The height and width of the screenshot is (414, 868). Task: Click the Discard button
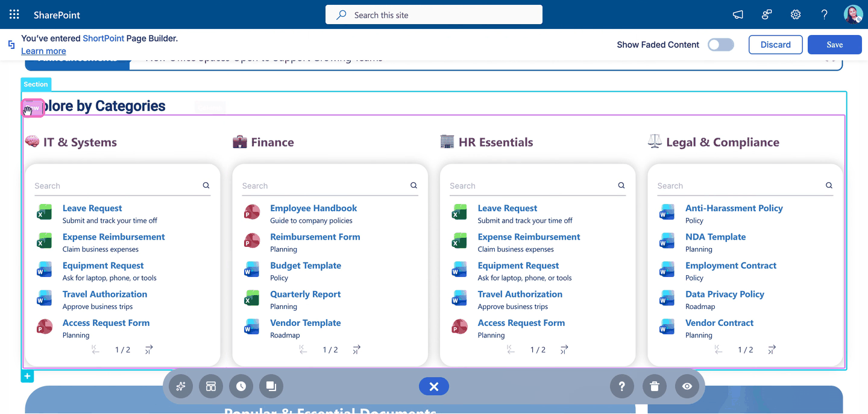776,45
